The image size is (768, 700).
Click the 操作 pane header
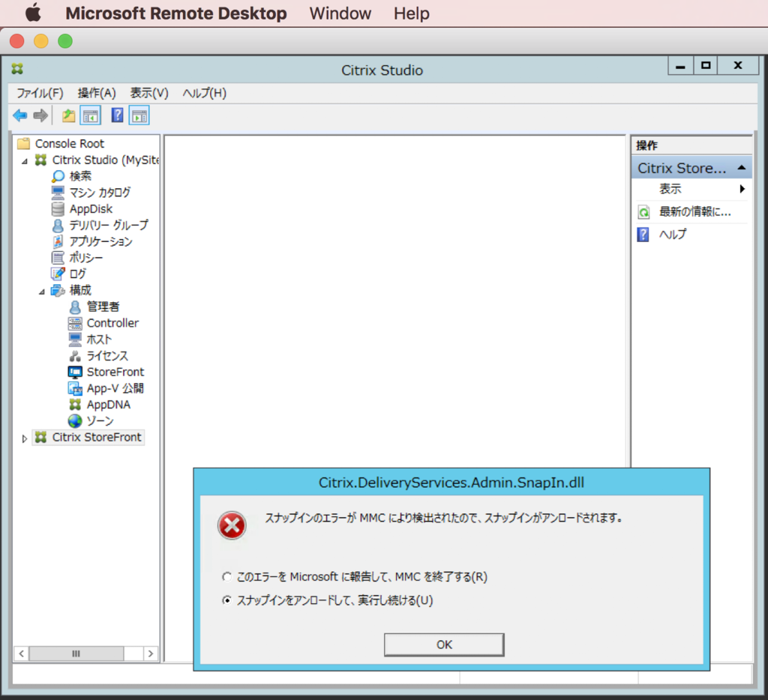point(691,145)
